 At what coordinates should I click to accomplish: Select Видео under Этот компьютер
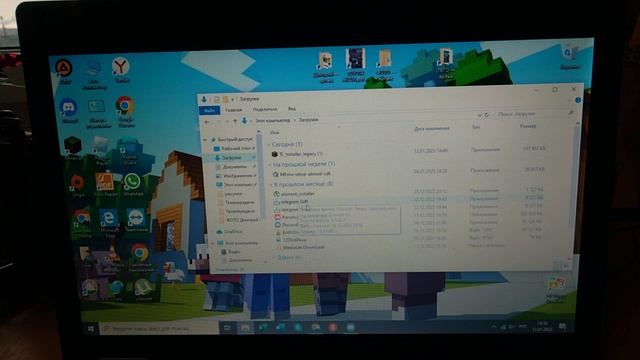231,252
